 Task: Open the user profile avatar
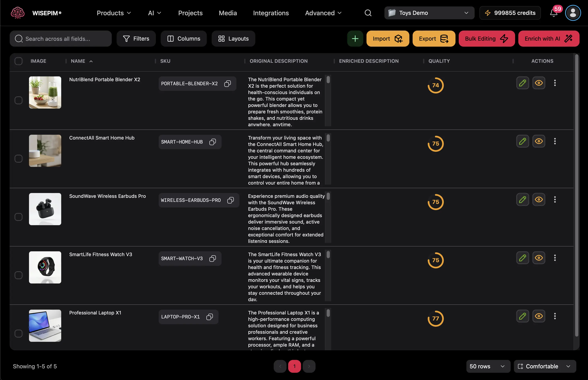click(573, 13)
